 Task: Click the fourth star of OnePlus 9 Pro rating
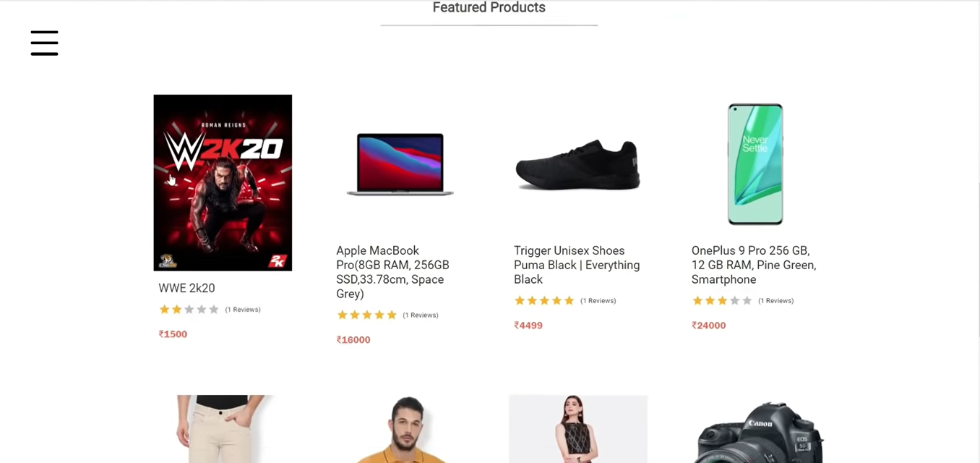(734, 300)
